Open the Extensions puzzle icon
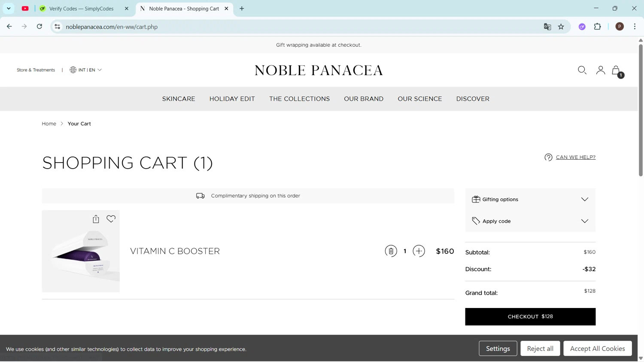 point(598,27)
